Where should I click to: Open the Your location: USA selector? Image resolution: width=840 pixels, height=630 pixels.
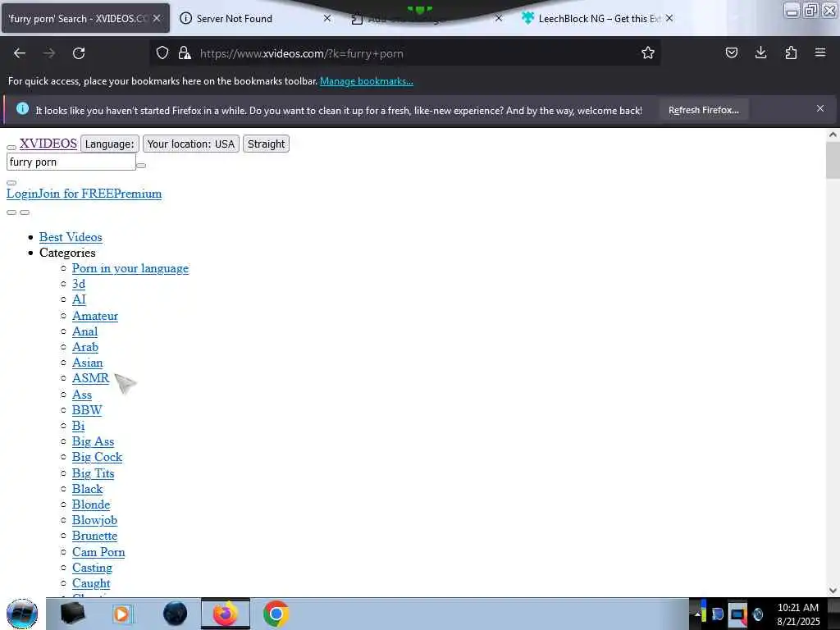pos(190,144)
